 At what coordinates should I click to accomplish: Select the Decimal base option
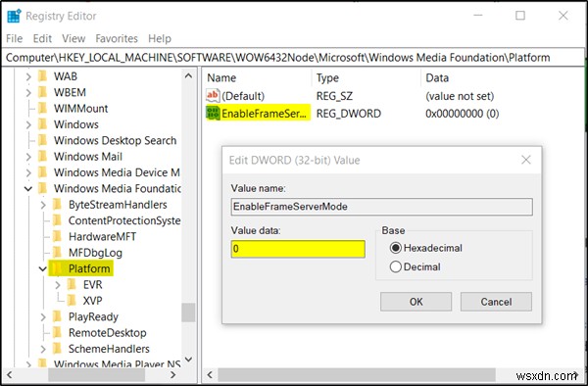[396, 266]
